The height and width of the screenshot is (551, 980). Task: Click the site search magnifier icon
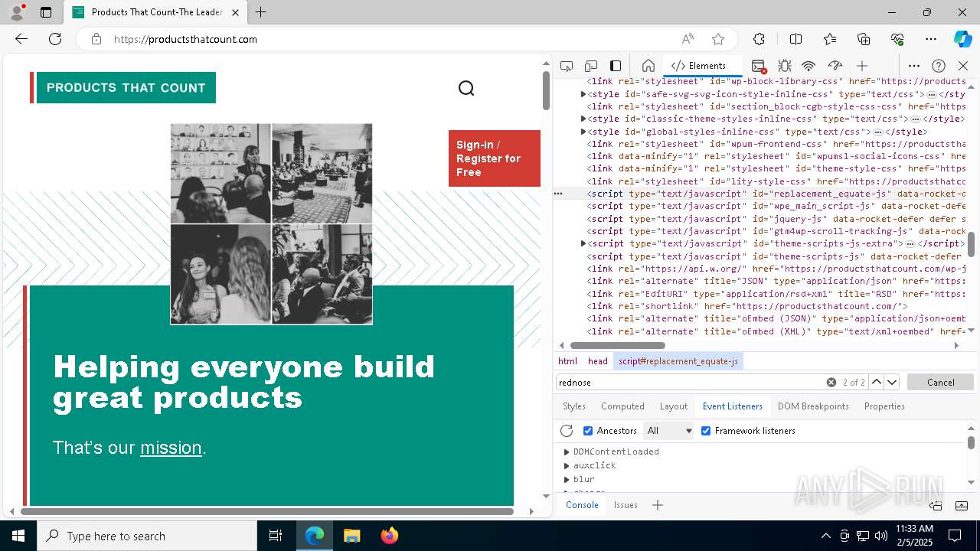[x=466, y=89]
